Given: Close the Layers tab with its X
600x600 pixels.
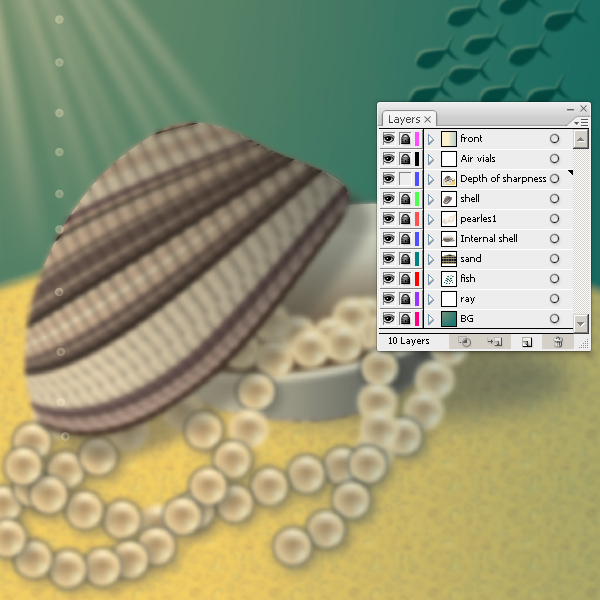Looking at the screenshot, I should pyautogui.click(x=428, y=119).
